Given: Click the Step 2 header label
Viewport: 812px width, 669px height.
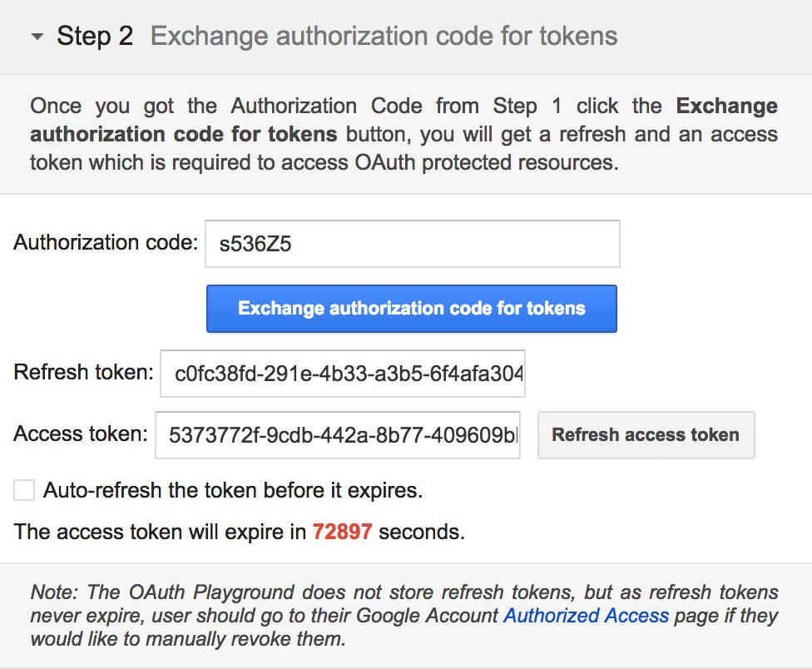Looking at the screenshot, I should point(95,37).
